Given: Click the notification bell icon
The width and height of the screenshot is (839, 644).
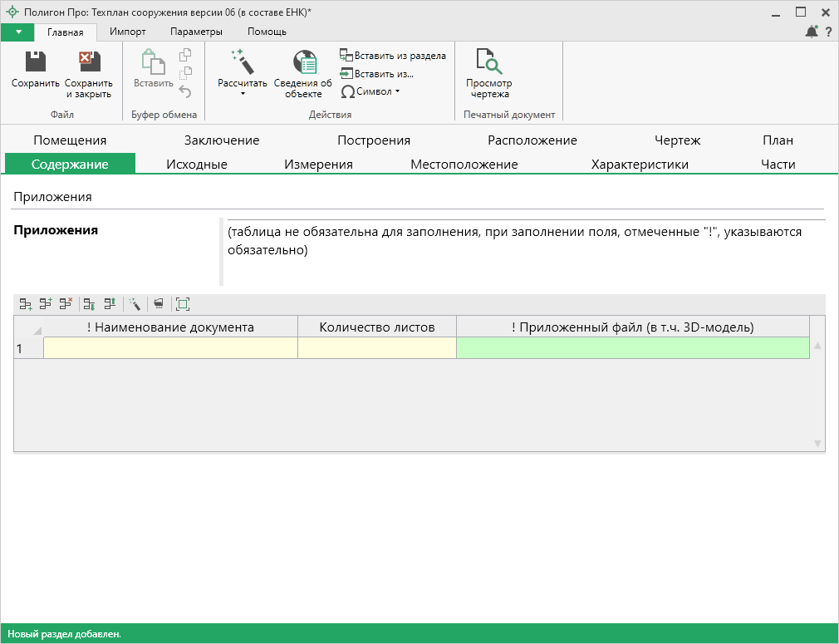Looking at the screenshot, I should pos(812,32).
